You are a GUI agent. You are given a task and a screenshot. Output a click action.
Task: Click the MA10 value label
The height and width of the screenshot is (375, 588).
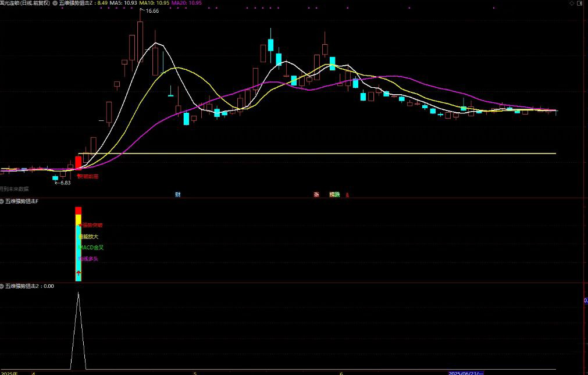click(155, 3)
